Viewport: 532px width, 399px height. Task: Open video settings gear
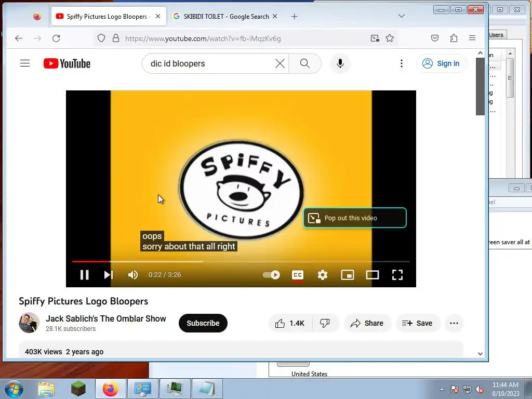322,275
